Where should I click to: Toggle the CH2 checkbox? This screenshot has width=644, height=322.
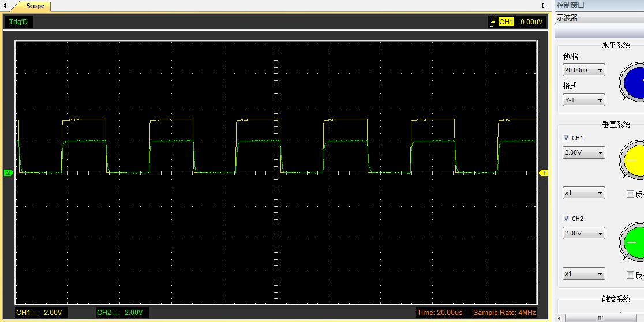pos(566,219)
